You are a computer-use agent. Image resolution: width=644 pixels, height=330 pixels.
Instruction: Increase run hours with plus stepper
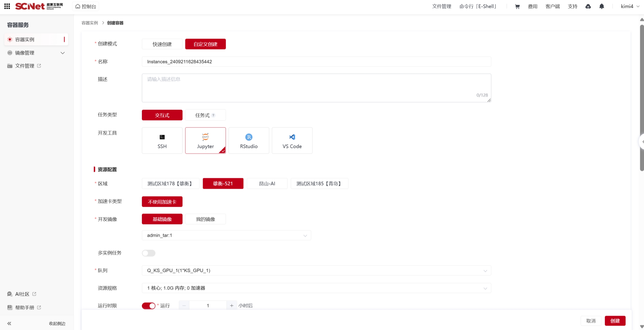click(232, 306)
